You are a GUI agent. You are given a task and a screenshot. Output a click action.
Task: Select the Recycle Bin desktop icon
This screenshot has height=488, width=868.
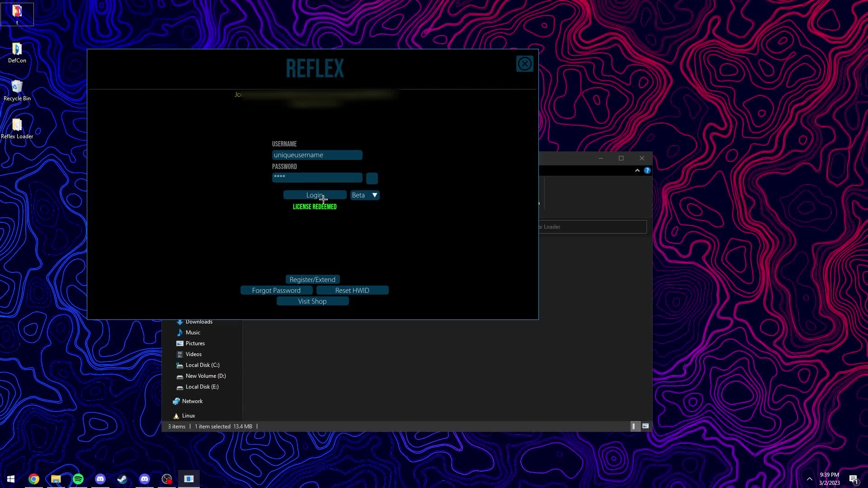[x=17, y=91]
